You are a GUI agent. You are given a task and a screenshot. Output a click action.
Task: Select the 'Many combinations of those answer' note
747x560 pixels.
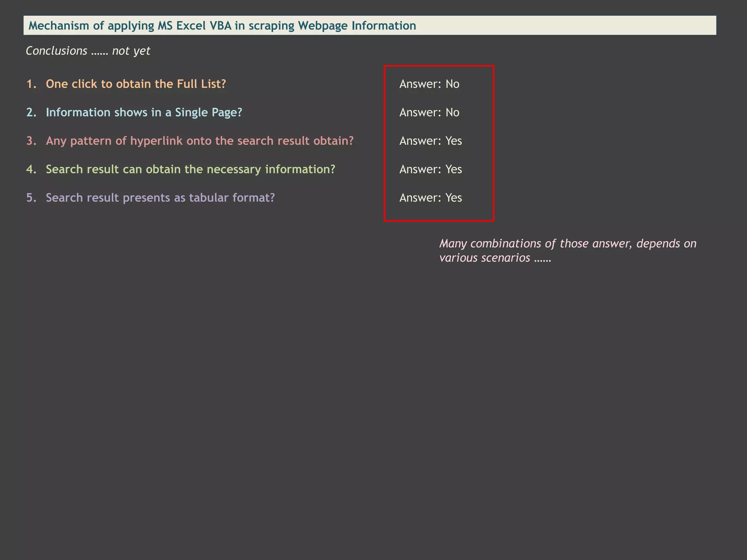coord(568,250)
